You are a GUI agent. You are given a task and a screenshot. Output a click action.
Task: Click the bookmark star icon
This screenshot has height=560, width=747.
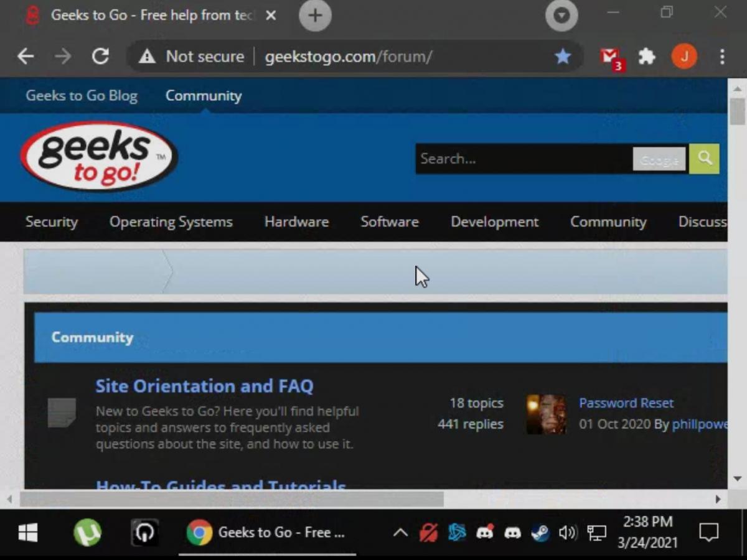pos(563,57)
